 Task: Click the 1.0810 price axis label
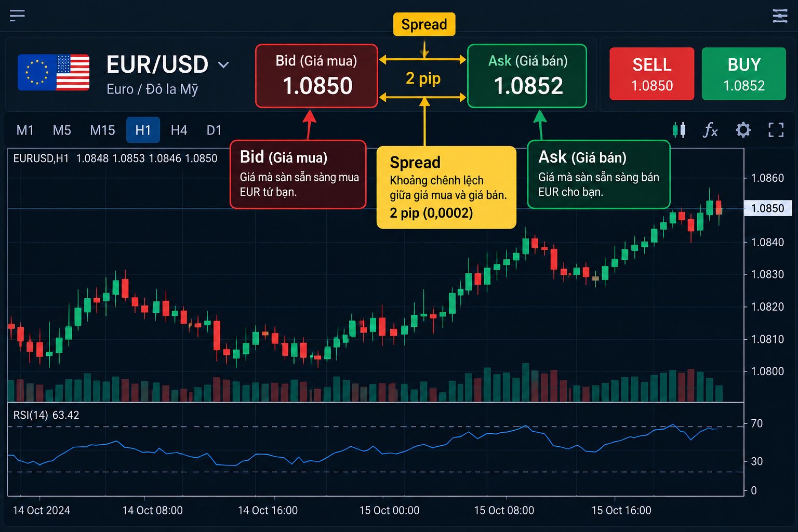(767, 339)
